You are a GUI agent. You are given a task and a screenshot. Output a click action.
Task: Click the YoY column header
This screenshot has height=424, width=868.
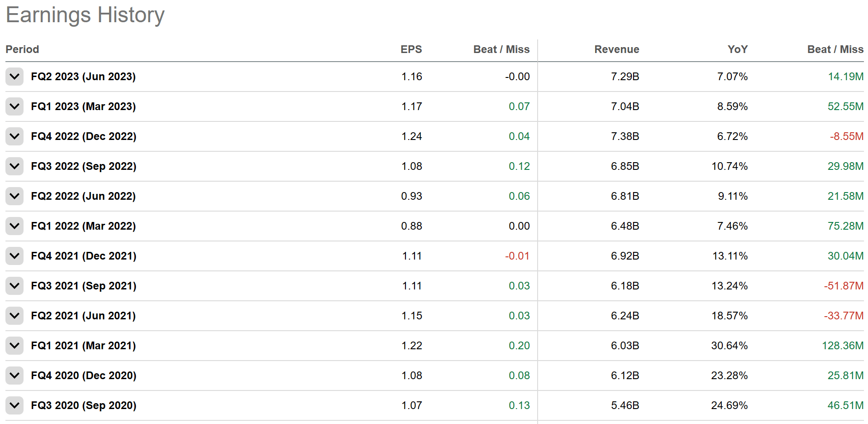coord(737,49)
